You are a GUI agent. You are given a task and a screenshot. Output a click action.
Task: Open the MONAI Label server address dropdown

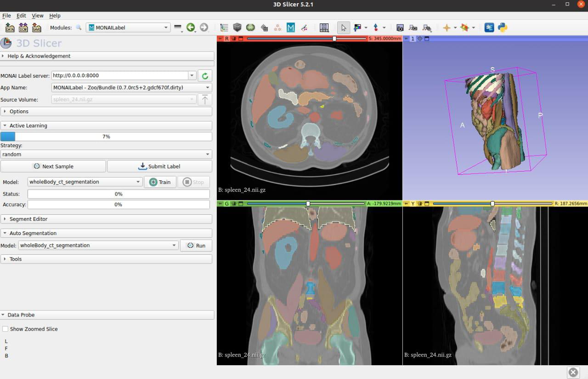coord(192,75)
